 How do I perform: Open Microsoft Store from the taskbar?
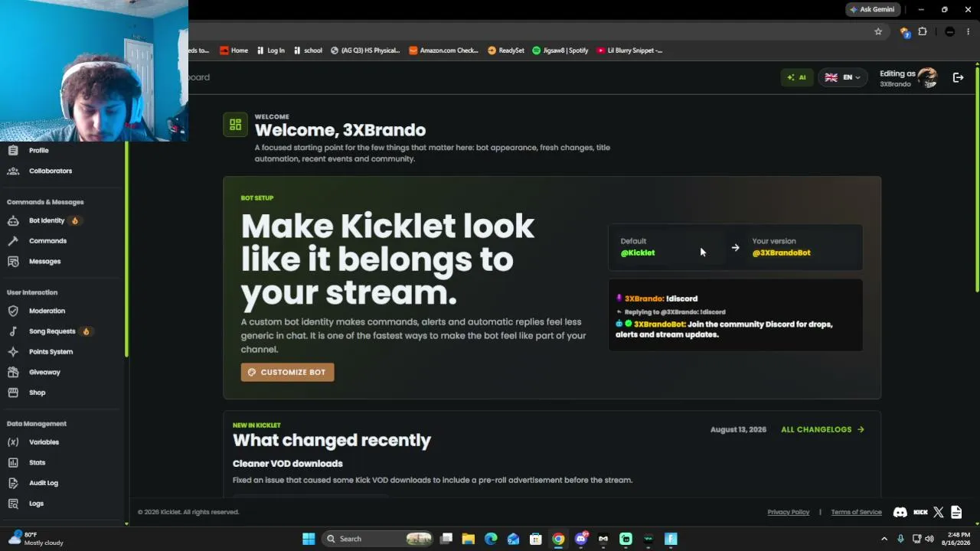click(x=536, y=539)
